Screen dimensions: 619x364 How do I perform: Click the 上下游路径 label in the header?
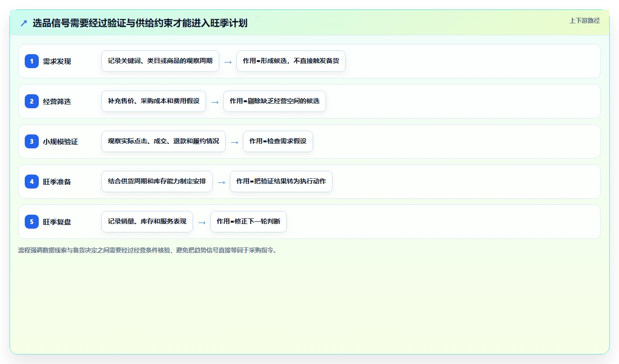(584, 21)
